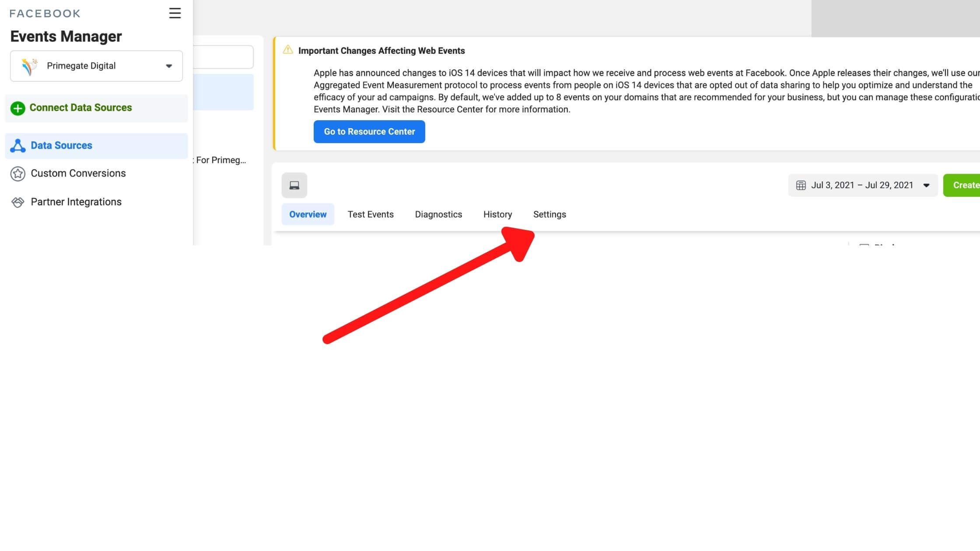
Task: Click the warning triangle icon in notice
Action: point(288,50)
